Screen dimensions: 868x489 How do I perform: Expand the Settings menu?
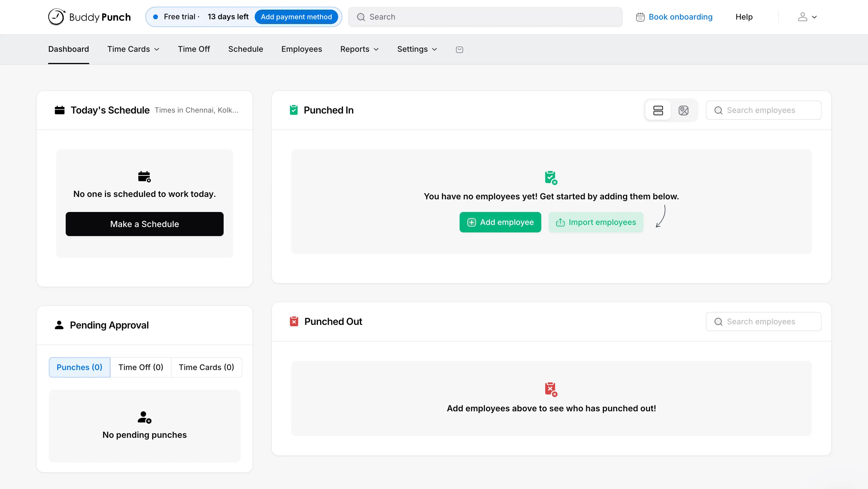tap(417, 49)
